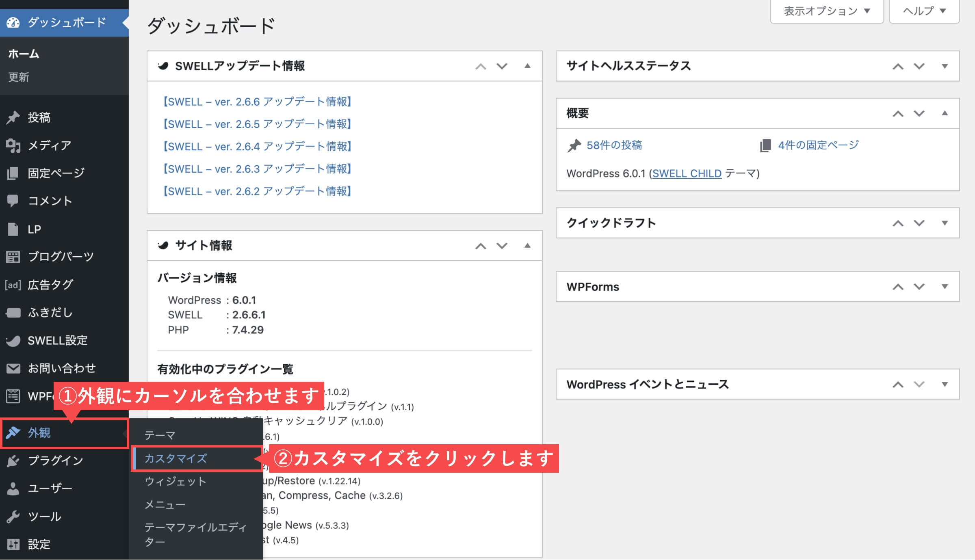Screen dimensions: 975x560
Task: Open SWELL ver. 2.6.6 update info link
Action: pos(257,102)
